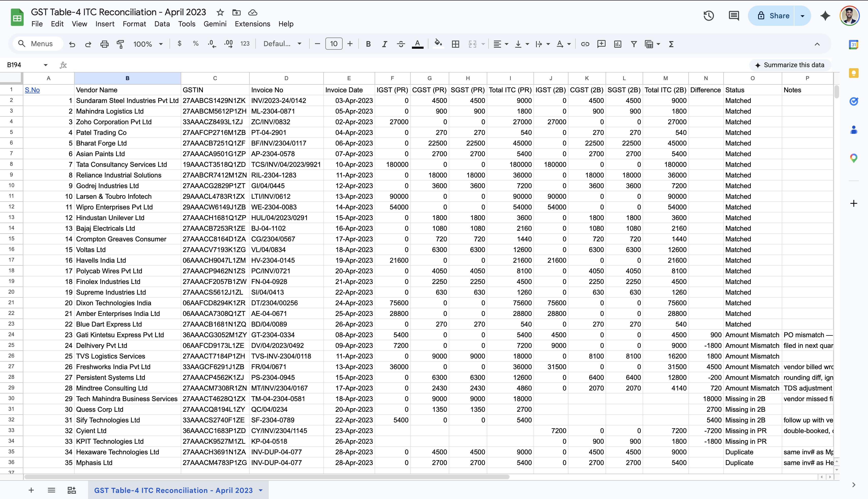
Task: Click the Undo icon
Action: (72, 44)
